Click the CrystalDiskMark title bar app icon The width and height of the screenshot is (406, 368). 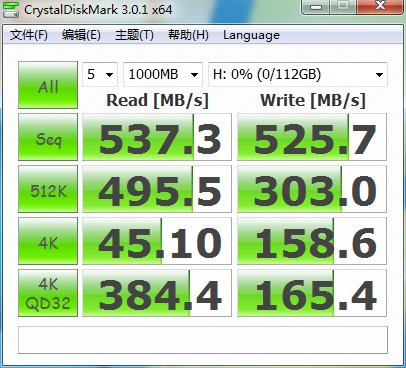click(11, 9)
